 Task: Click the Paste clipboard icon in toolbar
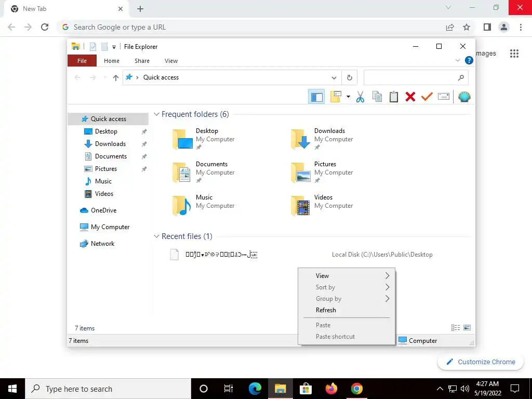[394, 97]
